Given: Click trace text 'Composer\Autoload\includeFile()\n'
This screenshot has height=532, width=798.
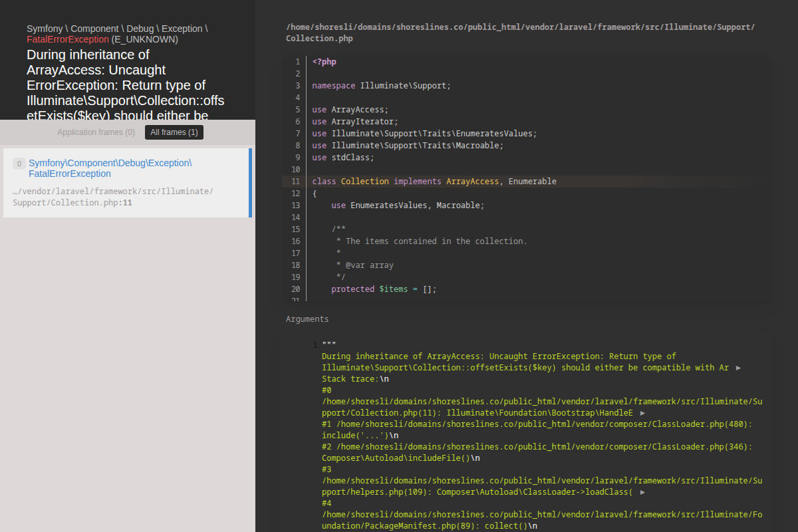Looking at the screenshot, I should tap(401, 458).
